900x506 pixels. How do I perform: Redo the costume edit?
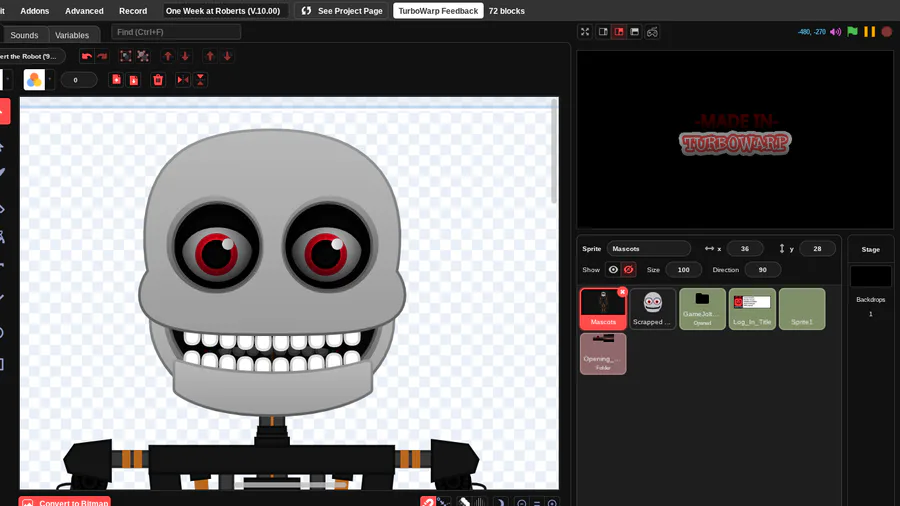pyautogui.click(x=102, y=56)
